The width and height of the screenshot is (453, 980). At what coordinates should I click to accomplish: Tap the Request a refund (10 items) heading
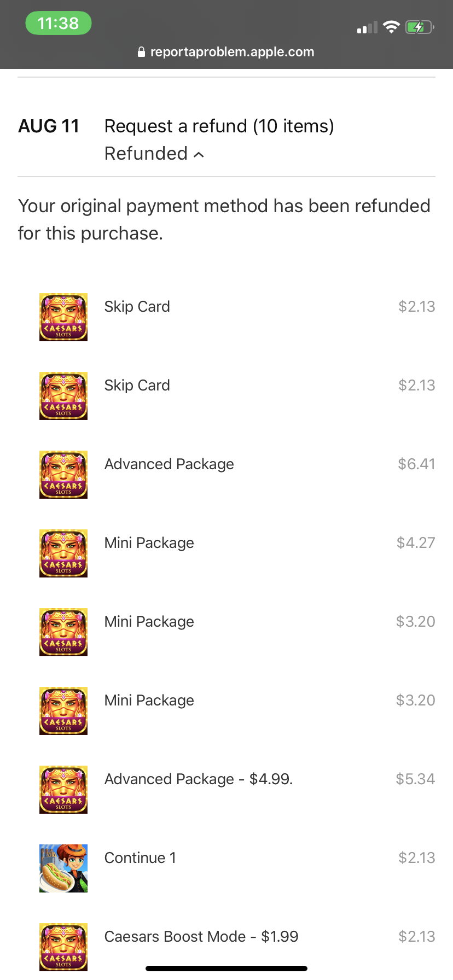click(x=219, y=126)
